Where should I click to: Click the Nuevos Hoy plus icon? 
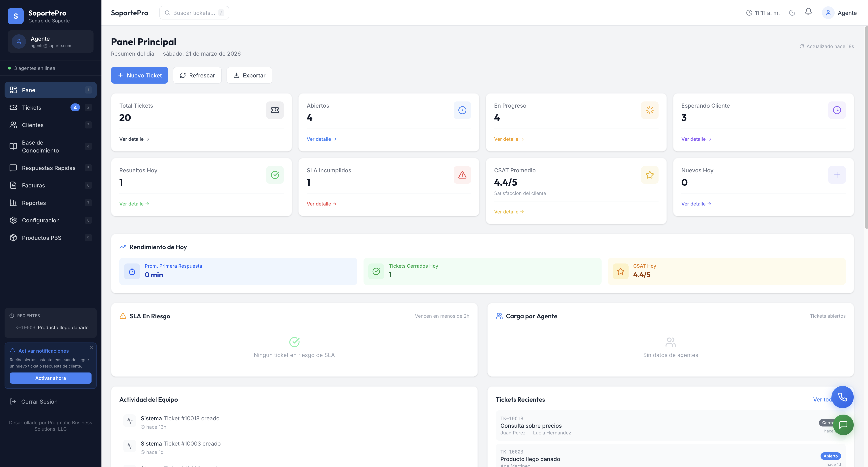point(837,175)
